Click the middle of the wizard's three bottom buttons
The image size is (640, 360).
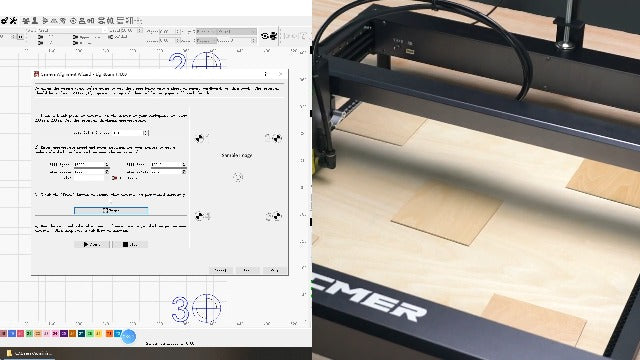click(x=247, y=270)
